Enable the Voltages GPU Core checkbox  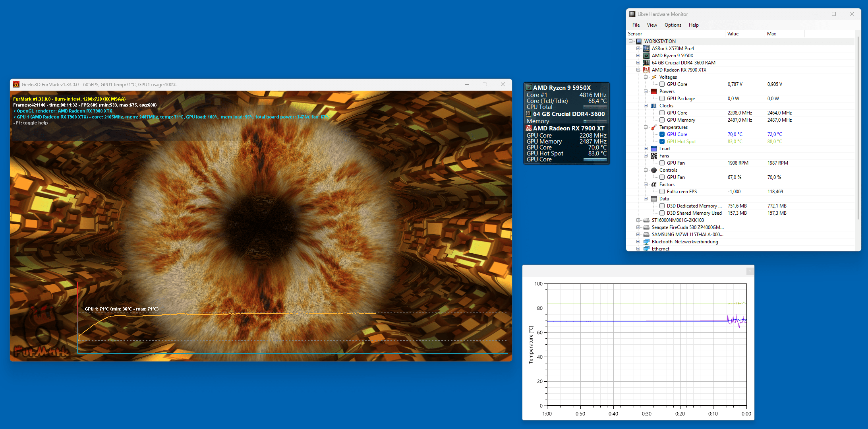click(662, 84)
